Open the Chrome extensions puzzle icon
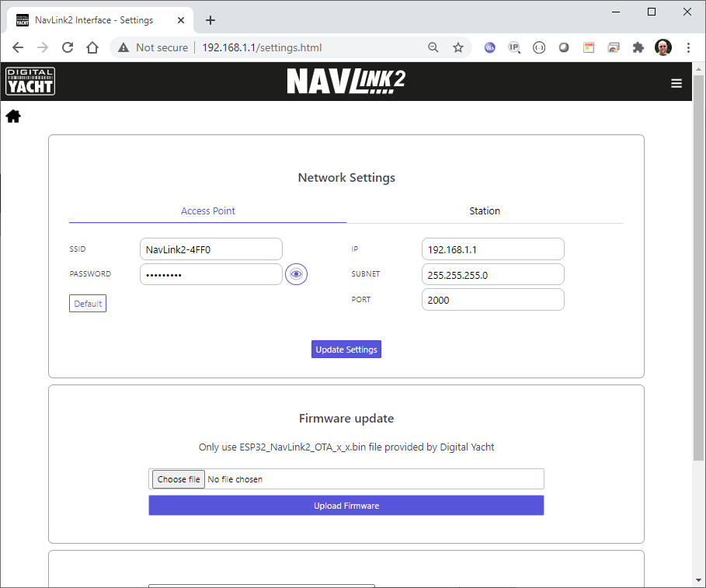Image resolution: width=706 pixels, height=588 pixels. coord(638,47)
